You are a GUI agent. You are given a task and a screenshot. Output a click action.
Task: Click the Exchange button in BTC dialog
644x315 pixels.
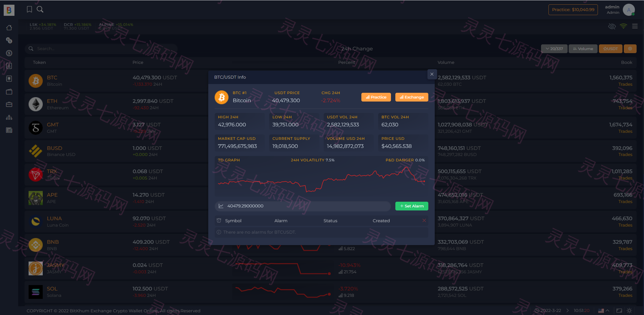point(412,97)
